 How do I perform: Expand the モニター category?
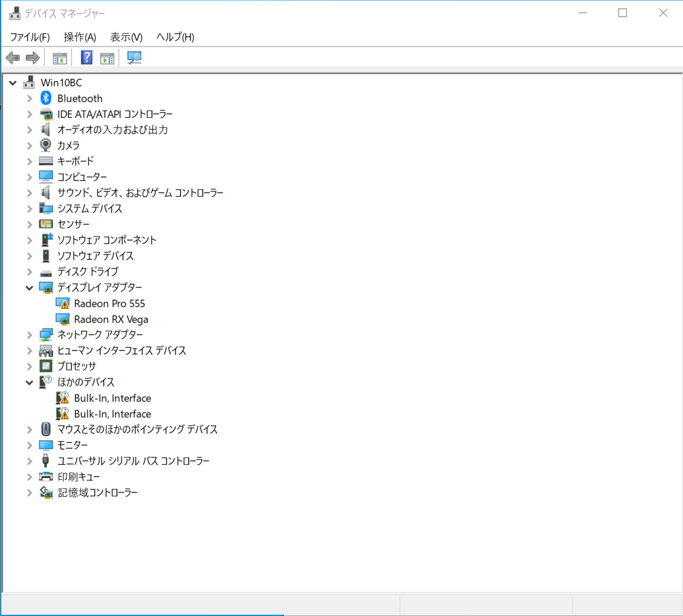click(x=30, y=445)
